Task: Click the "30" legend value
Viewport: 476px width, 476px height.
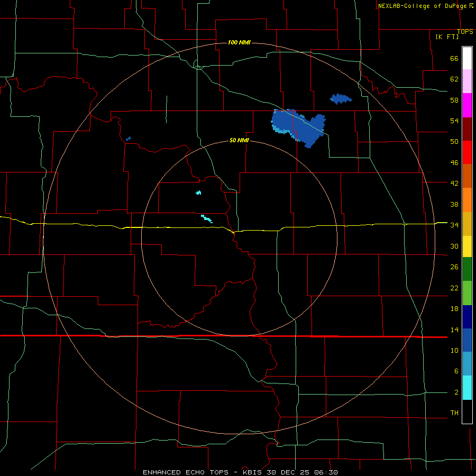Action: pyautogui.click(x=454, y=246)
